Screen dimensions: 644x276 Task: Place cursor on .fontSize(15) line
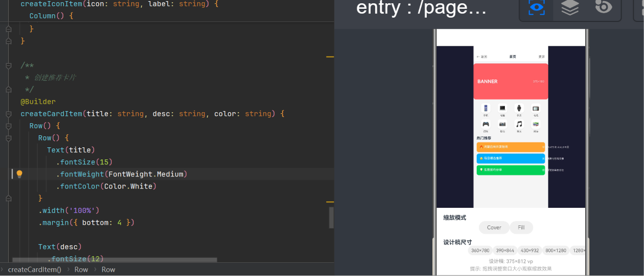tap(84, 162)
